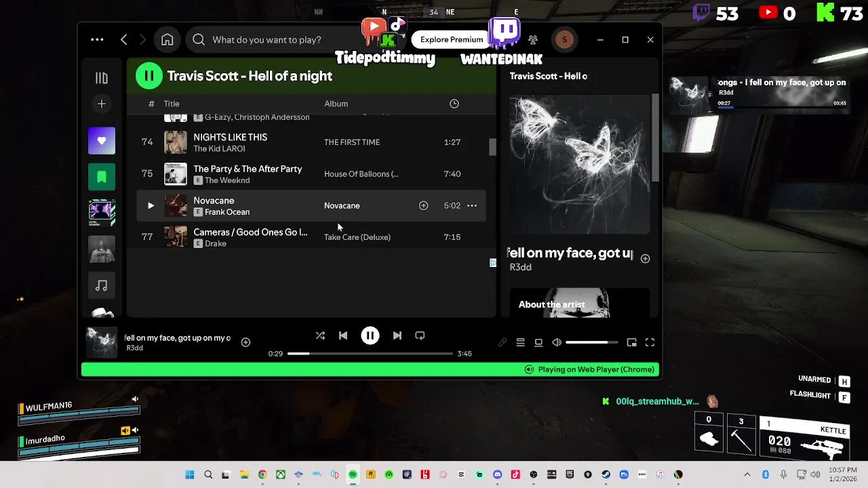
Task: Add playing track to Liked in bottom bar
Action: coord(245,342)
